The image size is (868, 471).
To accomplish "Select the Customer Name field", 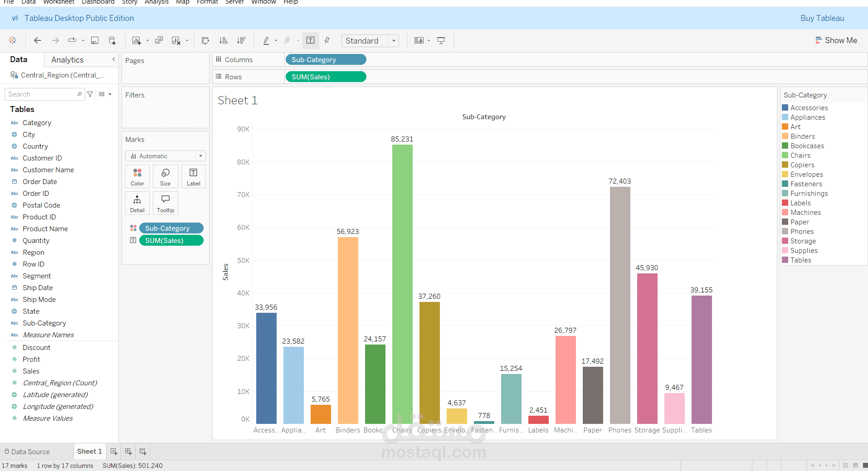I will coord(48,170).
